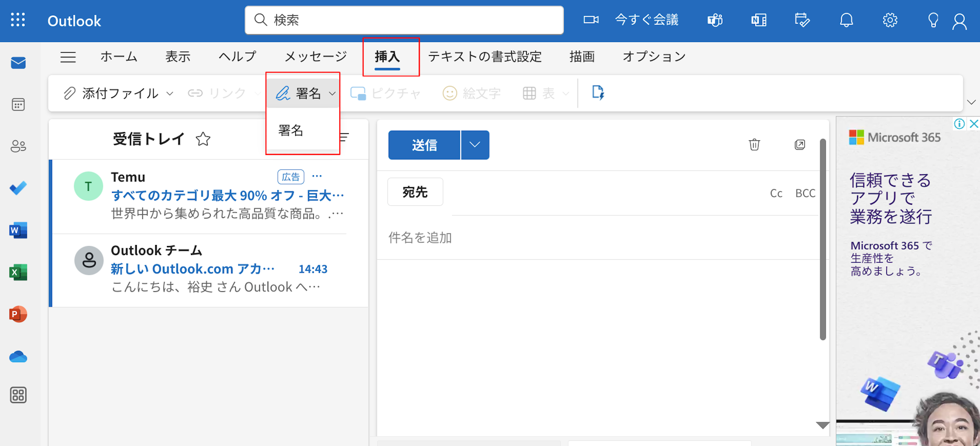The height and width of the screenshot is (446, 980).
Task: Launch Word from the sidebar
Action: [x=18, y=230]
